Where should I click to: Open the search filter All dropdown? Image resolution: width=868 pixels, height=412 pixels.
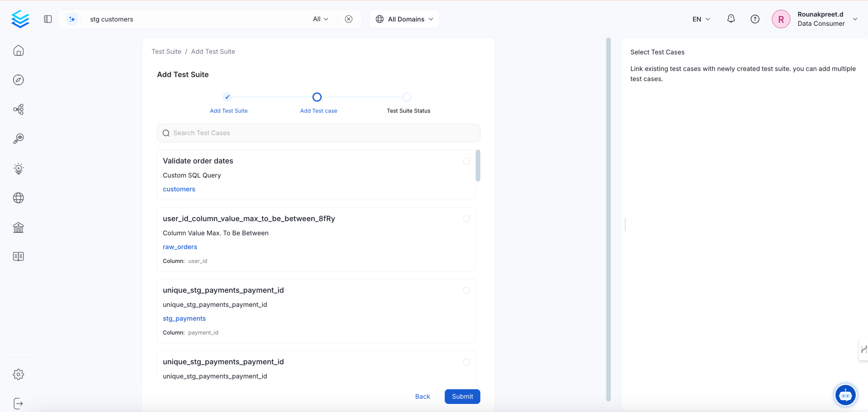tap(320, 19)
